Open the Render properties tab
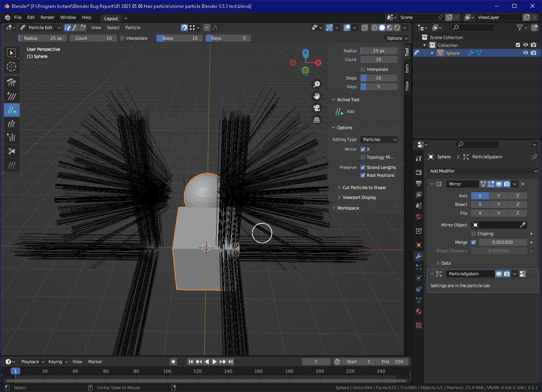 point(419,171)
